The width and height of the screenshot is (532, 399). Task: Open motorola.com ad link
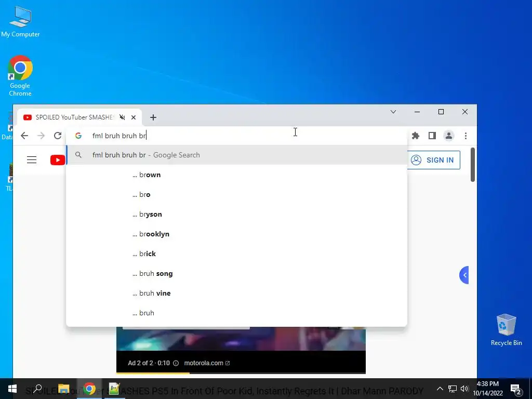[x=207, y=363]
